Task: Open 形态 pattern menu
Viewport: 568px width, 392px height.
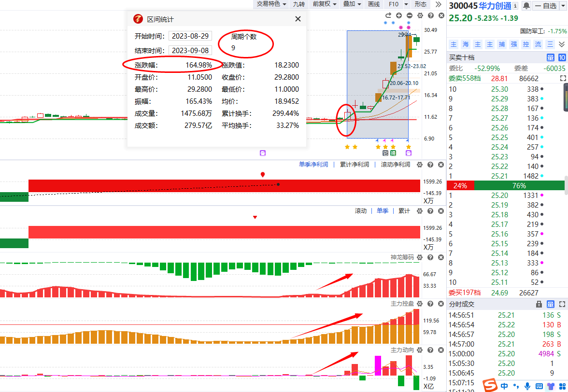Action: pyautogui.click(x=421, y=4)
